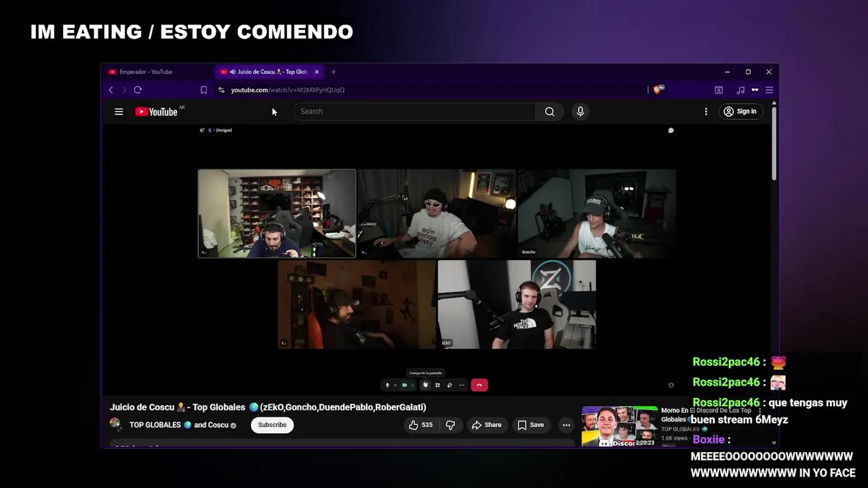Click the scrollbar up arrow

774,104
